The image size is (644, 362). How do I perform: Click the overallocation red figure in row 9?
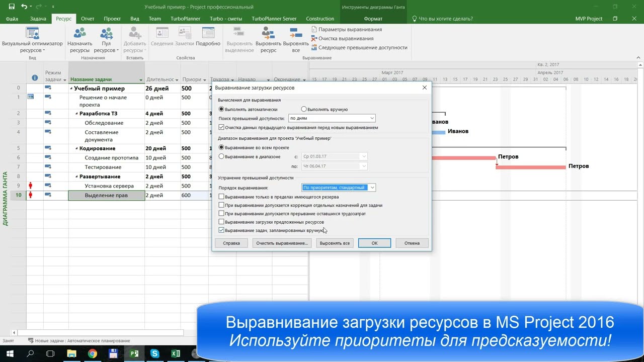click(x=30, y=186)
